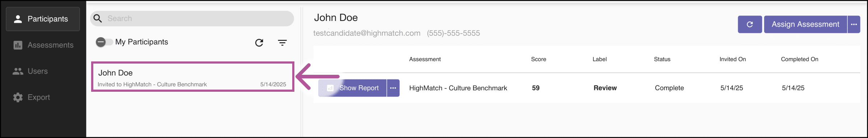Click the Score column header

pyautogui.click(x=539, y=59)
